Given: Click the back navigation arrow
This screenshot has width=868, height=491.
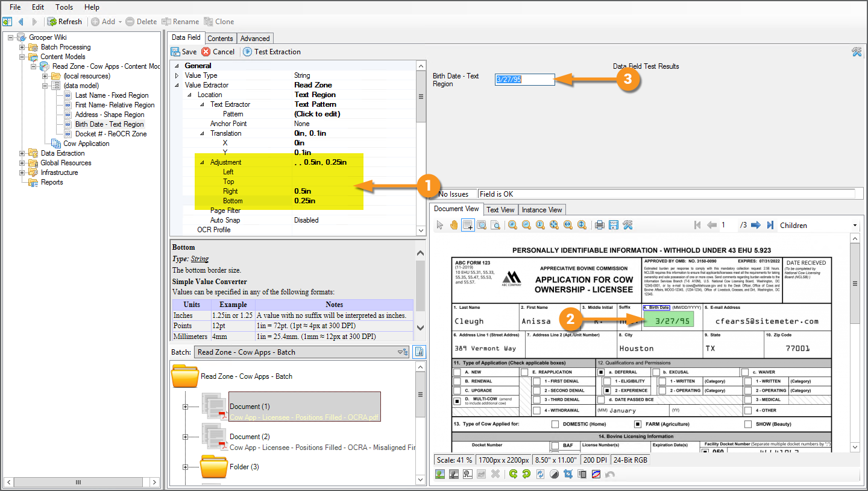Looking at the screenshot, I should (x=21, y=22).
